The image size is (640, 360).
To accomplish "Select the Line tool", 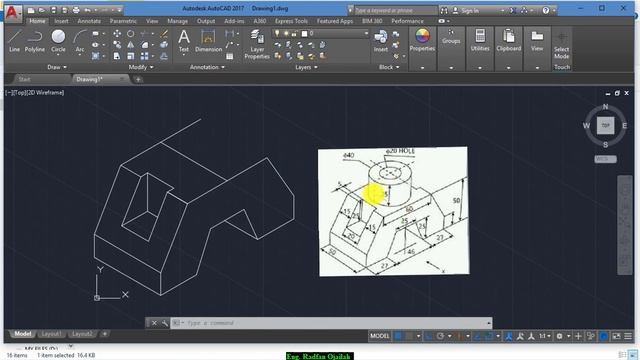I will [14, 40].
